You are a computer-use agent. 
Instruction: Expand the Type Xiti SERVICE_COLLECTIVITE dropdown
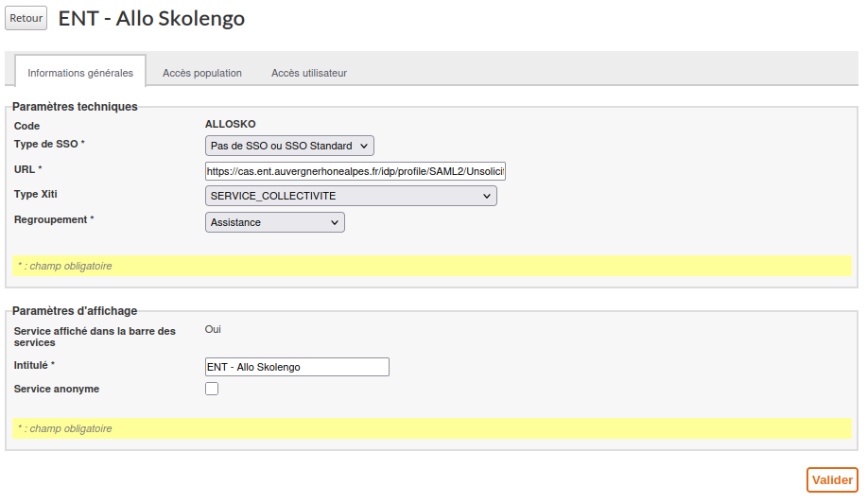point(351,196)
